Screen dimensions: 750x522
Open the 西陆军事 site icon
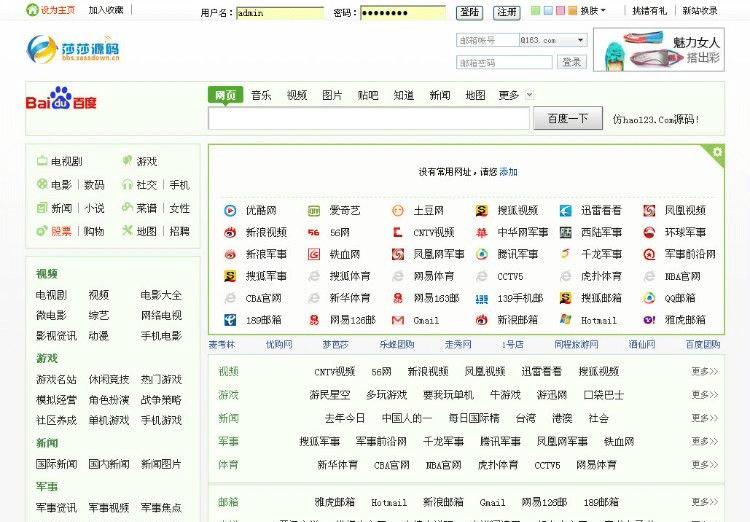pyautogui.click(x=565, y=233)
